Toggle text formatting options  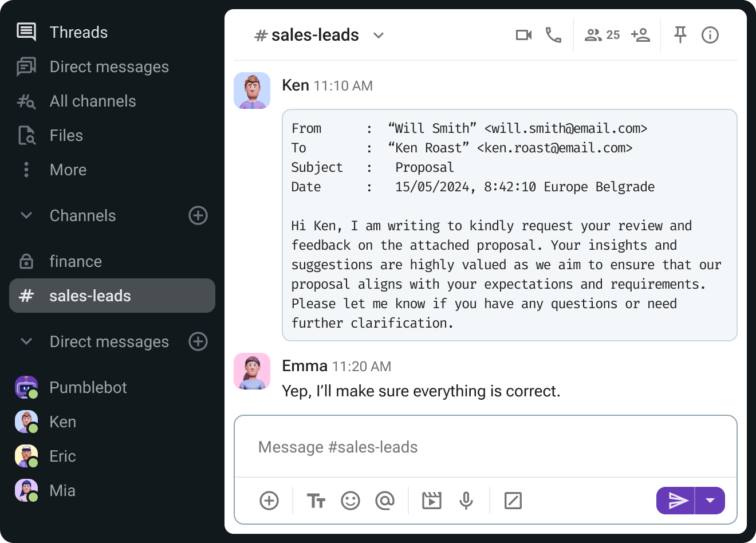click(316, 501)
